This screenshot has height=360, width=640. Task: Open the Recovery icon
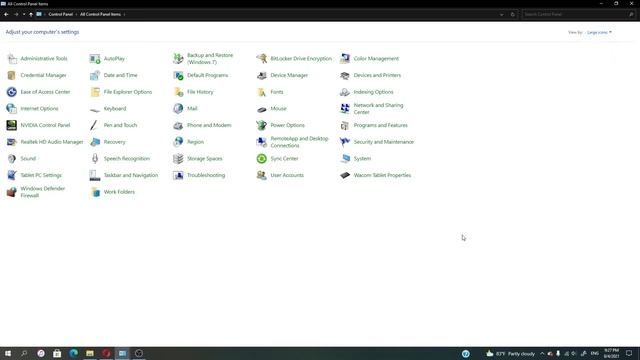pyautogui.click(x=95, y=142)
